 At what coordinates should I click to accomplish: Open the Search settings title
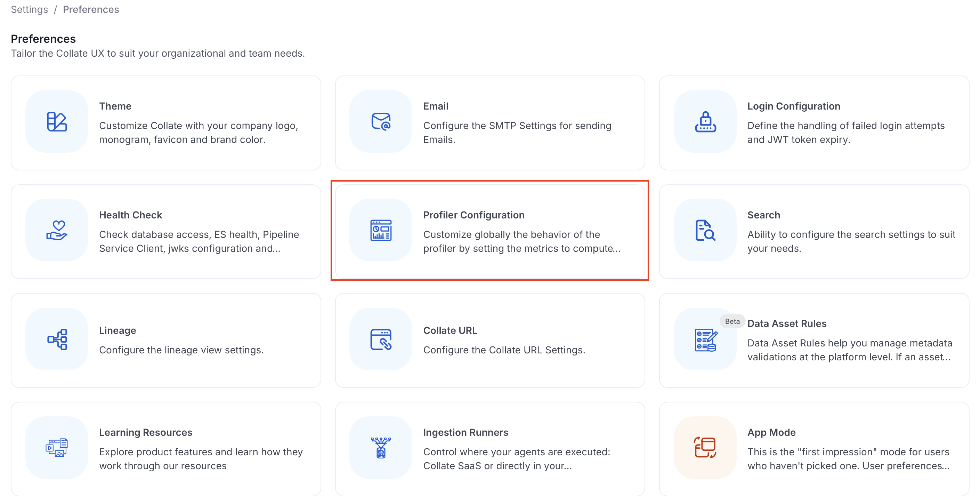(x=763, y=215)
